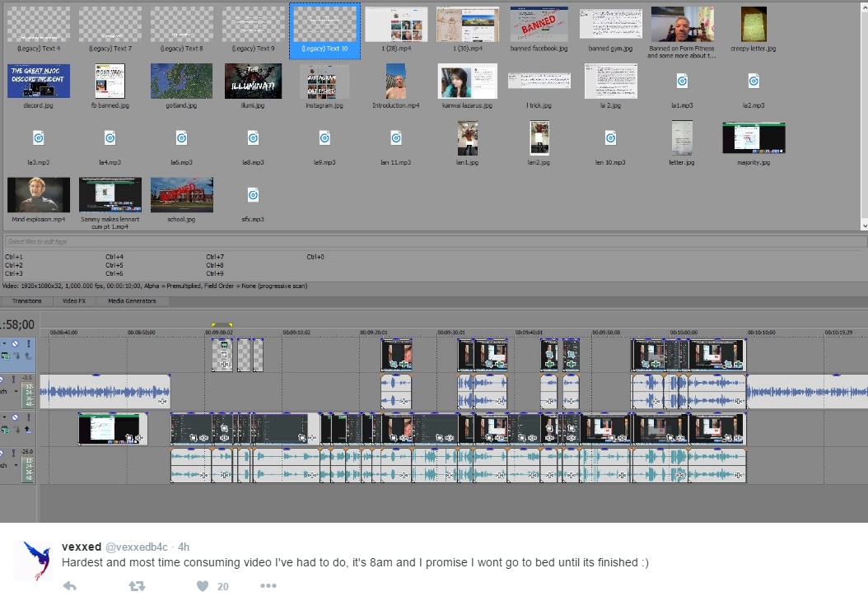
Task: Mute the top video track
Action: click(x=15, y=343)
